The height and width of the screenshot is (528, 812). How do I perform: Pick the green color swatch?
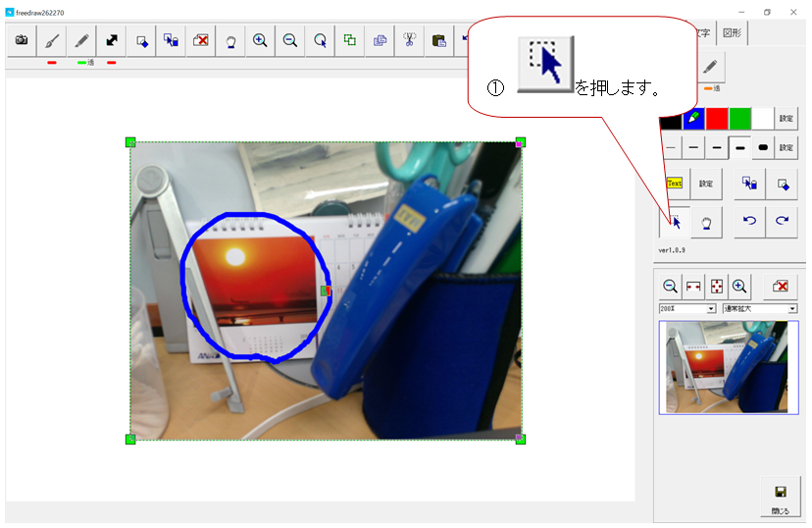click(740, 119)
